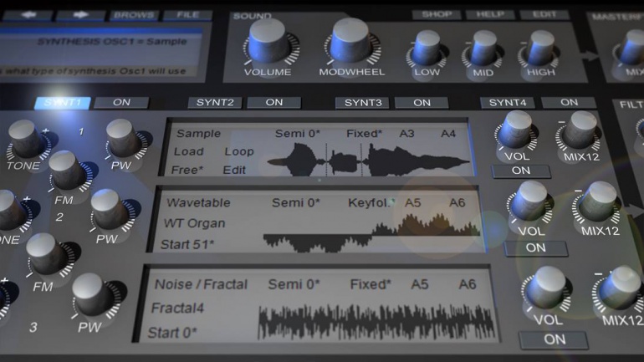Click key A5 in the Wavetable display
The height and width of the screenshot is (362, 644).
coord(413,203)
